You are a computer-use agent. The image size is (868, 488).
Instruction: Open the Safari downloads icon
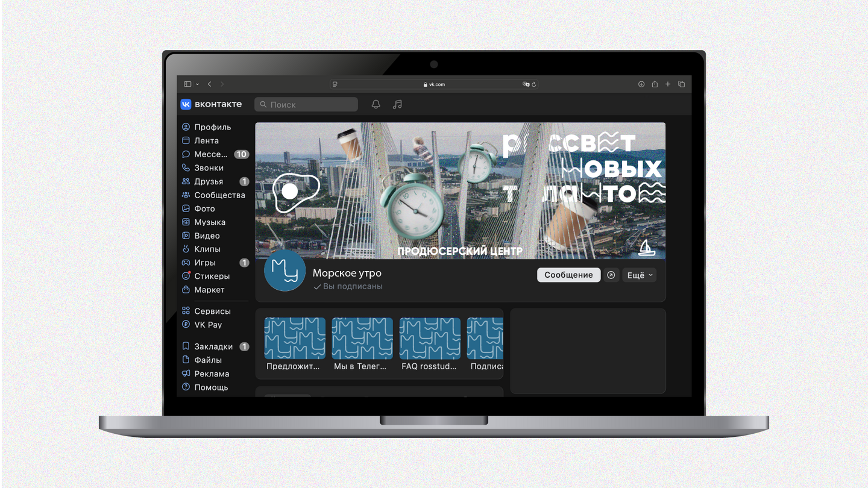pyautogui.click(x=641, y=84)
